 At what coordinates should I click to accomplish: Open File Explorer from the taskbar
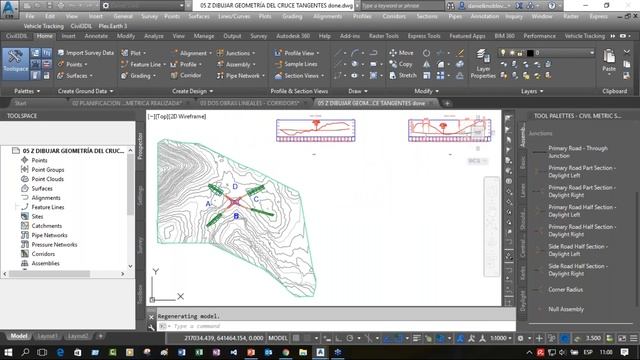coord(303,352)
